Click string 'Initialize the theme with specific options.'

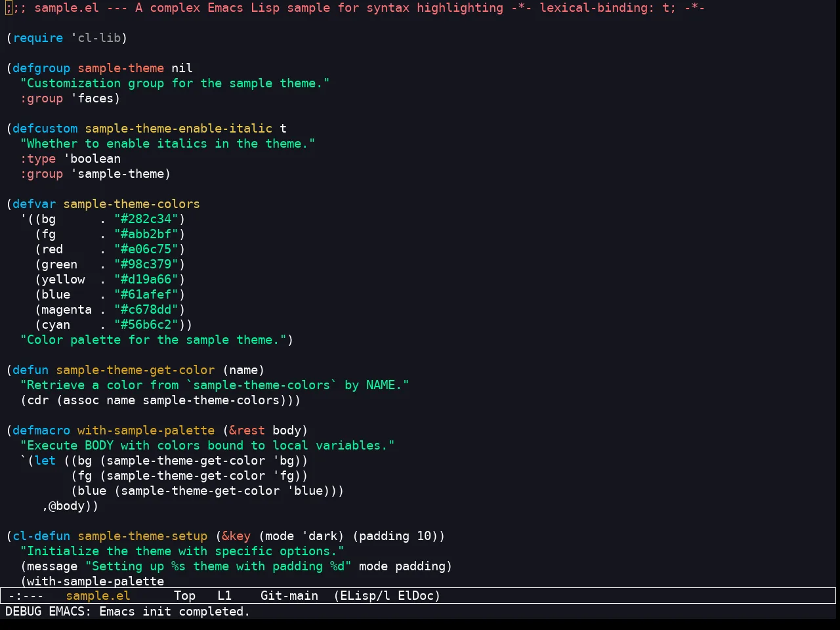[182, 551]
